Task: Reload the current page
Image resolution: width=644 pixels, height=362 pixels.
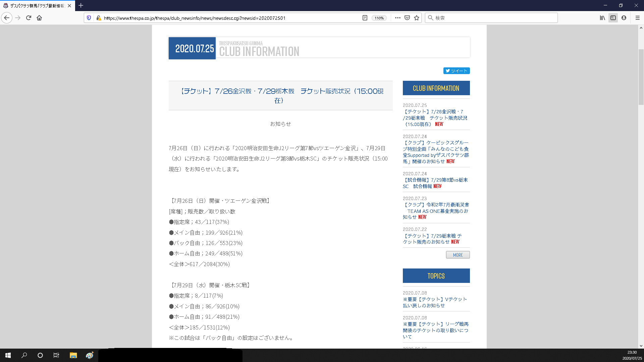Action: (x=29, y=18)
